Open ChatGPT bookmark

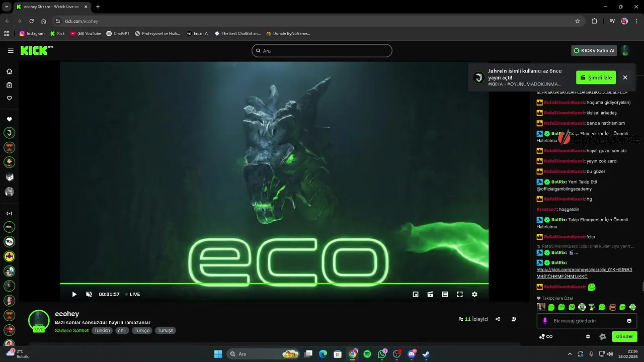click(118, 34)
